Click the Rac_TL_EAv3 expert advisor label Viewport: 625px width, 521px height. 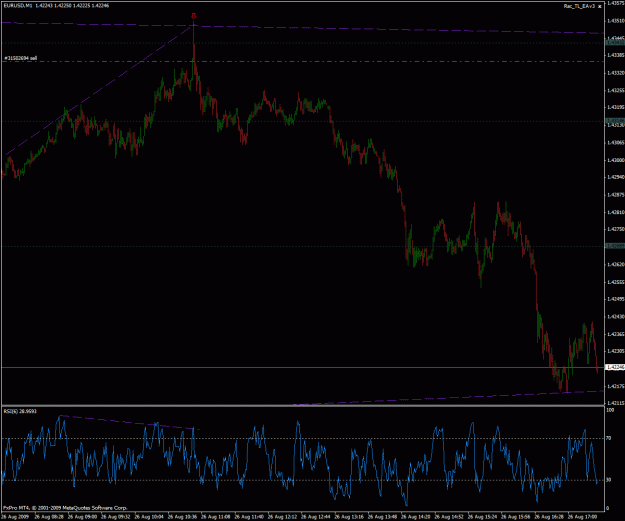tap(580, 6)
